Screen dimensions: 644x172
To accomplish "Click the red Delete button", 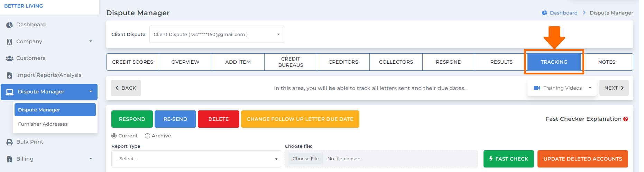I will pyautogui.click(x=219, y=119).
